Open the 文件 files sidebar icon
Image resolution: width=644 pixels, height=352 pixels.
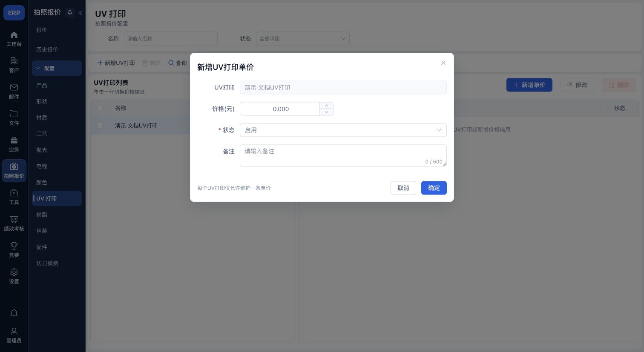point(14,118)
